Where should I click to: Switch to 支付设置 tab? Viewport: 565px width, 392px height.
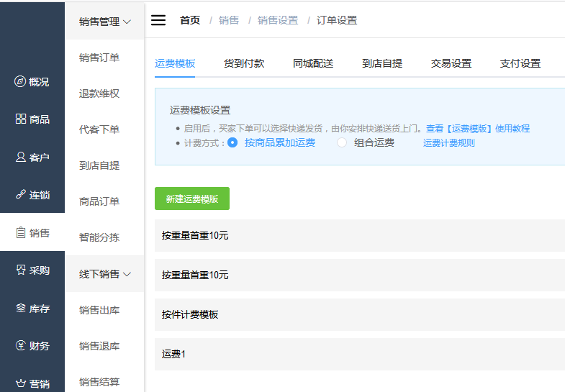point(520,63)
